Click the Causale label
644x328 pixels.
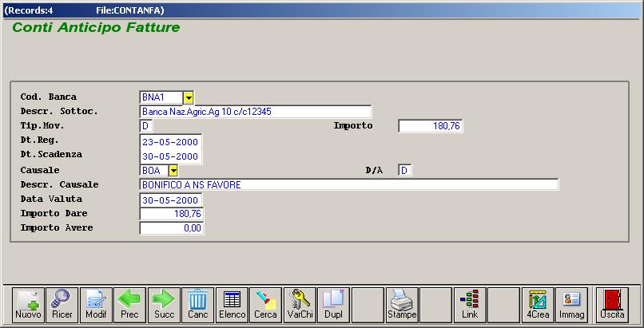40,170
